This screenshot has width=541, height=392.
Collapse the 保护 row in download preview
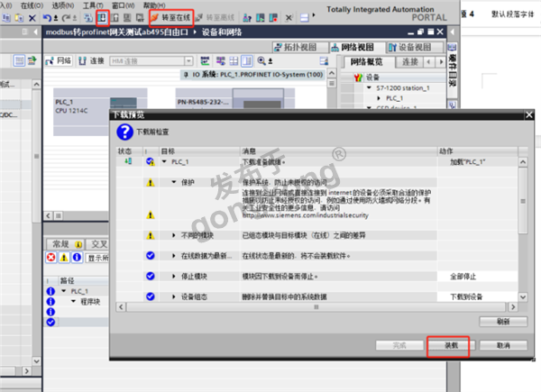coord(174,182)
